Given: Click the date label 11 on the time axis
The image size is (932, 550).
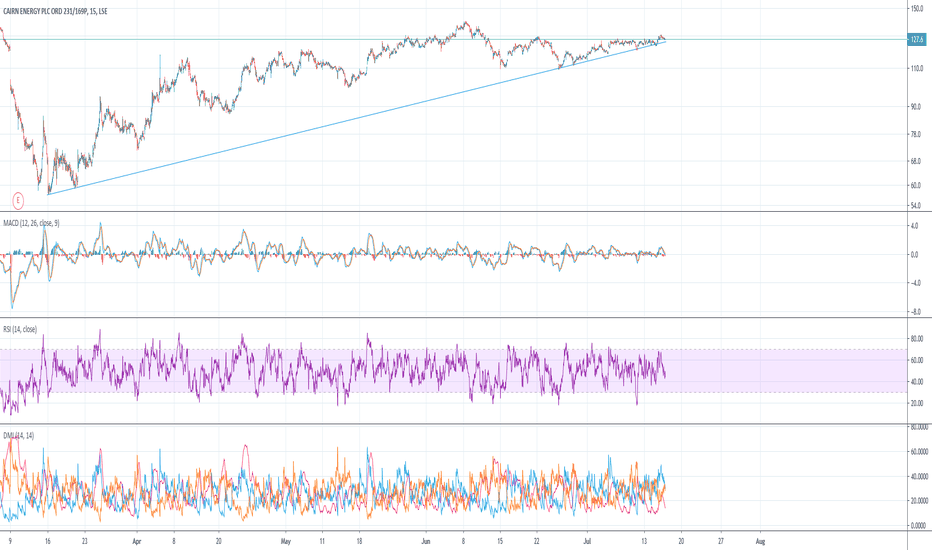Looking at the screenshot, I should pos(322,542).
